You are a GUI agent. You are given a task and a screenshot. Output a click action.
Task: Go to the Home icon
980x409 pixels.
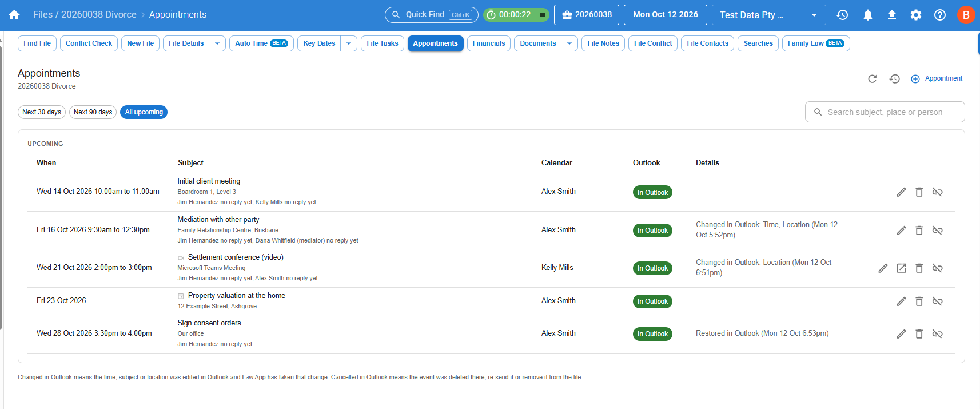point(14,15)
